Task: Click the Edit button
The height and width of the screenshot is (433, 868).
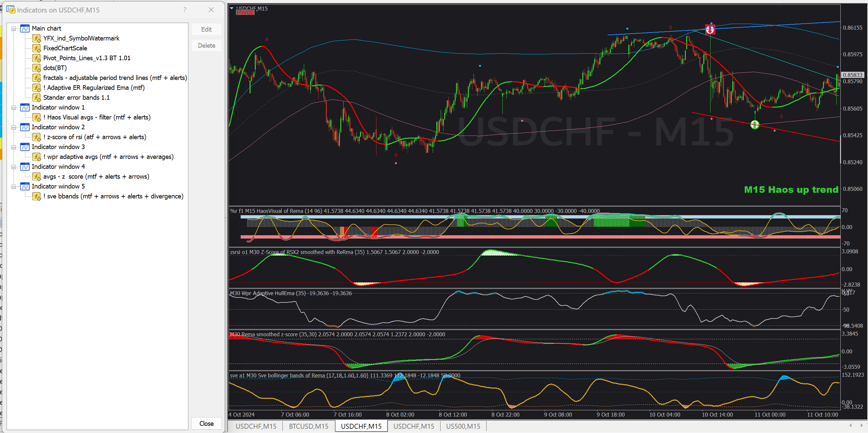Action: click(206, 29)
